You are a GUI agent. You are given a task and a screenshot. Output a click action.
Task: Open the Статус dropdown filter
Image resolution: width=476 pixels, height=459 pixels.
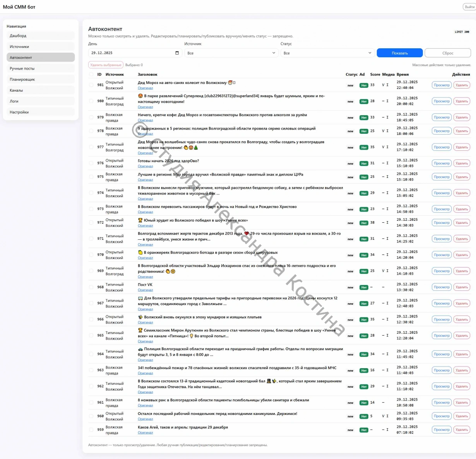click(327, 53)
